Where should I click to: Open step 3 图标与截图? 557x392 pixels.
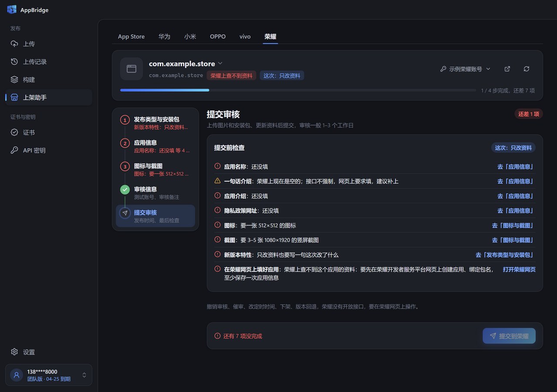click(x=155, y=170)
